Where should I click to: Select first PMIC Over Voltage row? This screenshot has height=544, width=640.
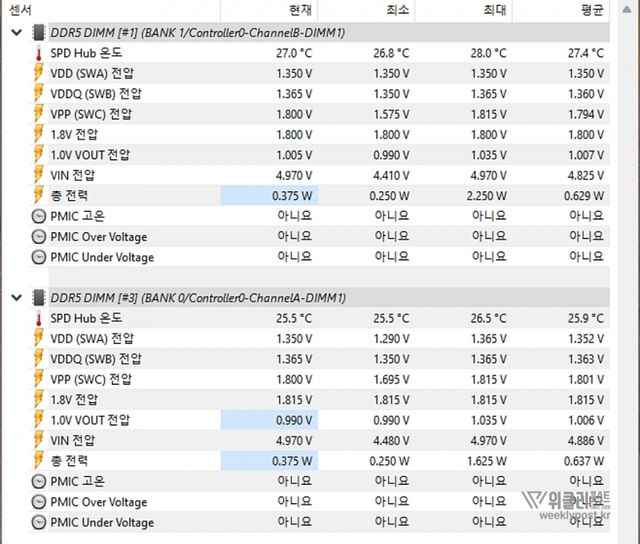pyautogui.click(x=99, y=237)
